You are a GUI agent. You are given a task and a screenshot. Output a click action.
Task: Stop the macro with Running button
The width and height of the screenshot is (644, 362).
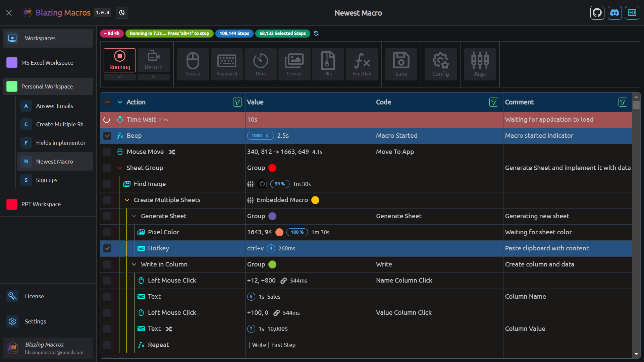click(x=120, y=60)
